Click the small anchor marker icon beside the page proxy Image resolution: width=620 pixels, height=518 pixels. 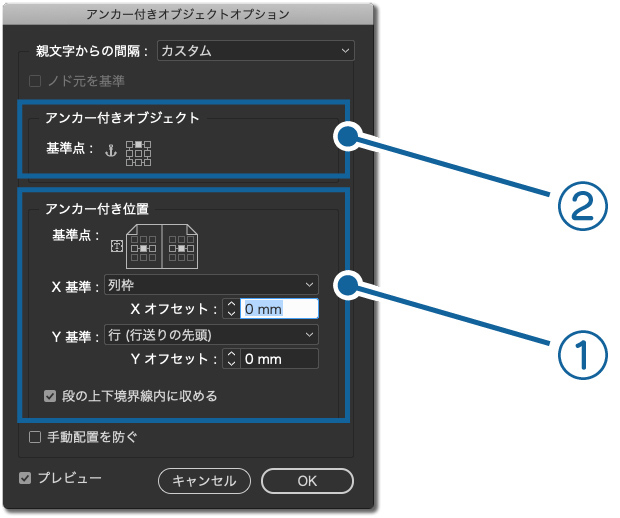[117, 246]
